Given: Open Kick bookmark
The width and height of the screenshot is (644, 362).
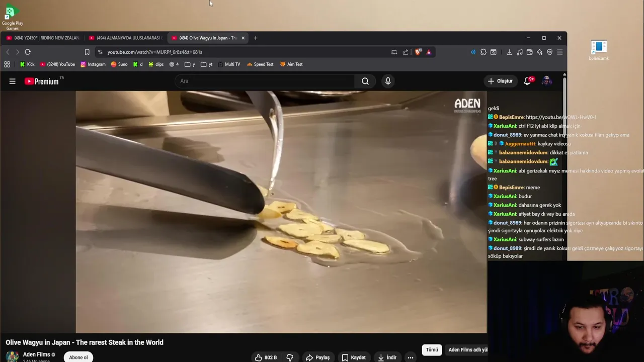Looking at the screenshot, I should point(27,64).
